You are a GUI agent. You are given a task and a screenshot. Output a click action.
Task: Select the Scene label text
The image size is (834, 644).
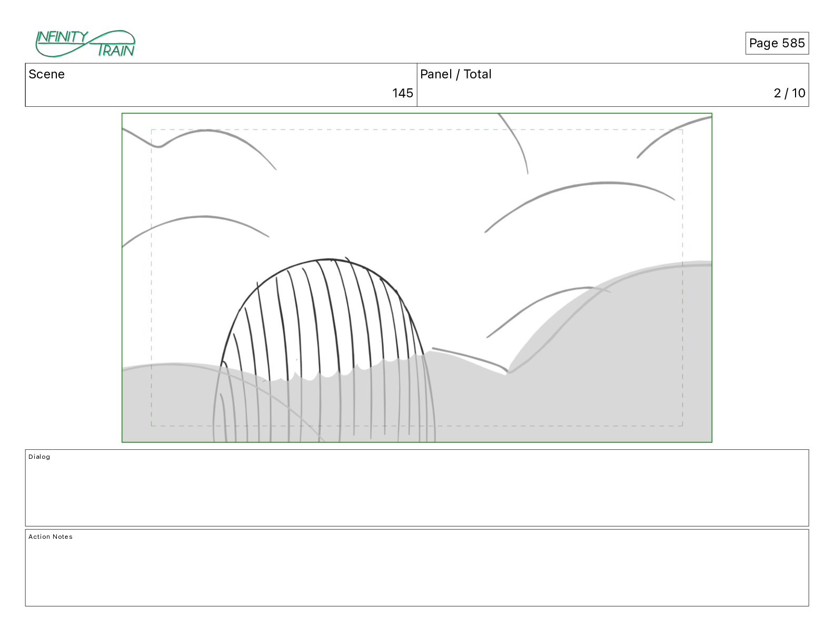click(46, 74)
